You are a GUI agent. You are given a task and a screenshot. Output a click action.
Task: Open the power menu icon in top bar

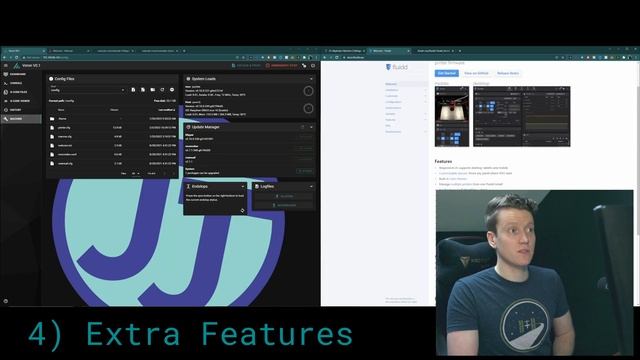pos(313,65)
